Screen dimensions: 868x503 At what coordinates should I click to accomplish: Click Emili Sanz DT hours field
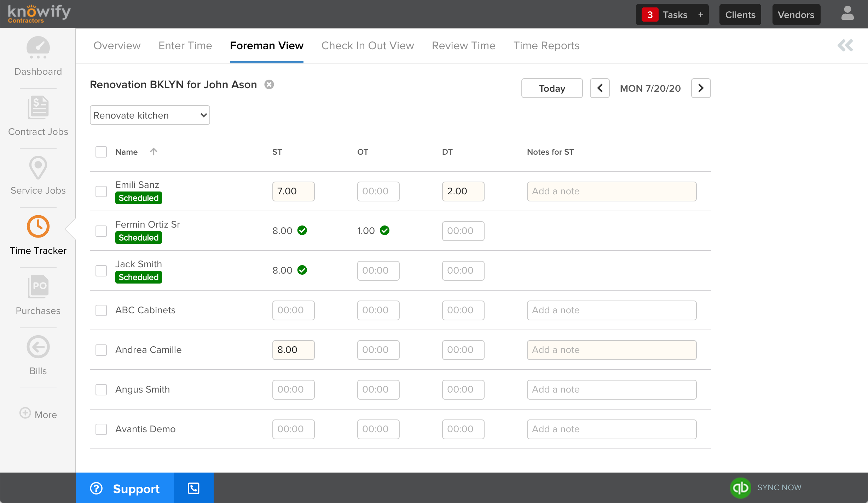tap(463, 192)
